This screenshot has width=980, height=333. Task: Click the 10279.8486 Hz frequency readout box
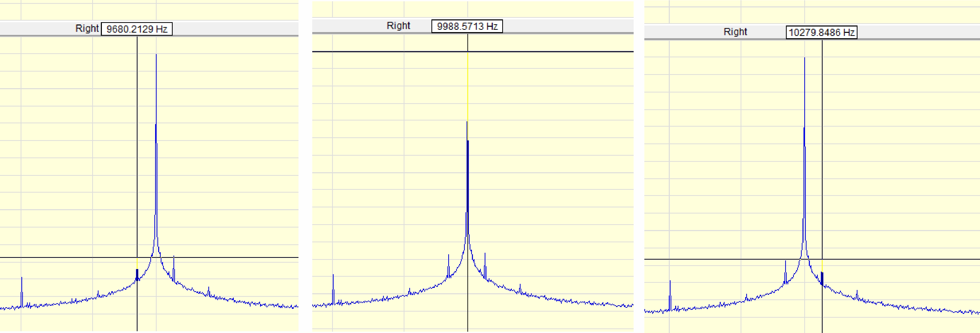click(x=821, y=32)
